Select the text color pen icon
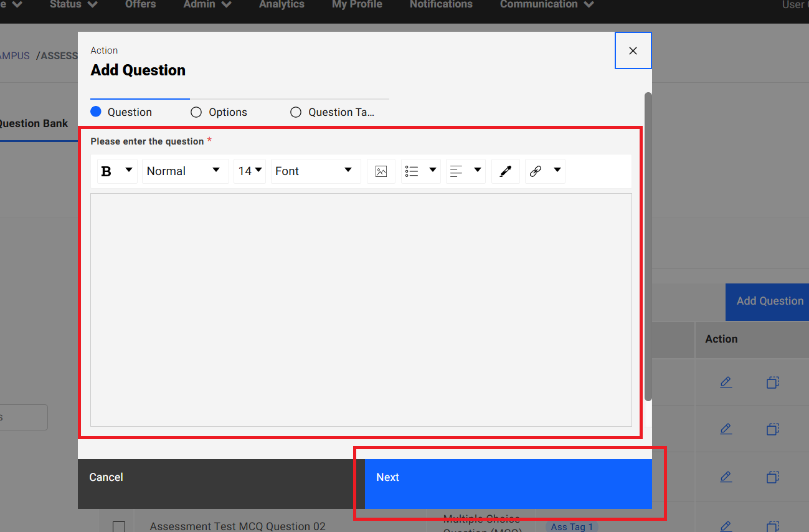Viewport: 809px width, 532px height. point(505,171)
